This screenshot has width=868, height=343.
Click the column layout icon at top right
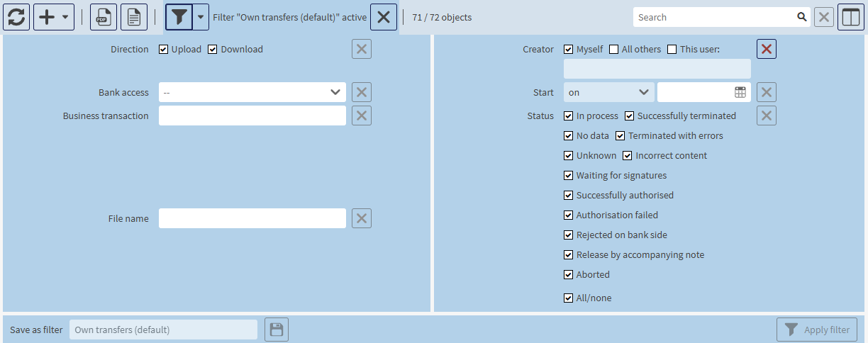[850, 17]
